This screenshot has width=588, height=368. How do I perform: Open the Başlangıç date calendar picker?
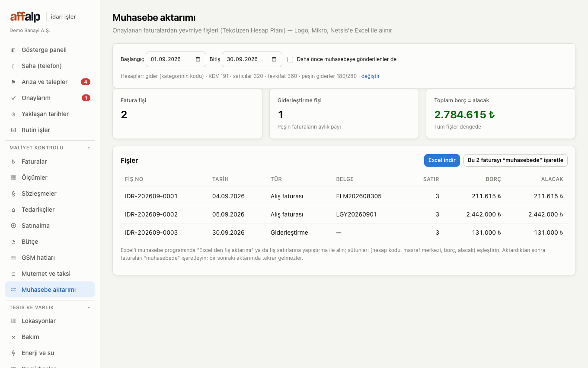[198, 59]
